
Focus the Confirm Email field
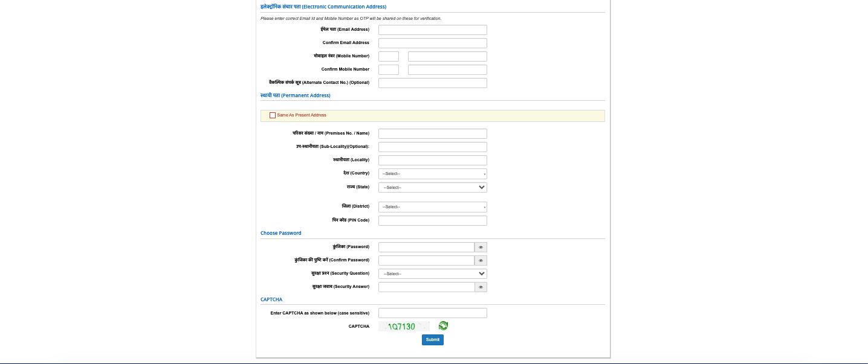click(432, 43)
